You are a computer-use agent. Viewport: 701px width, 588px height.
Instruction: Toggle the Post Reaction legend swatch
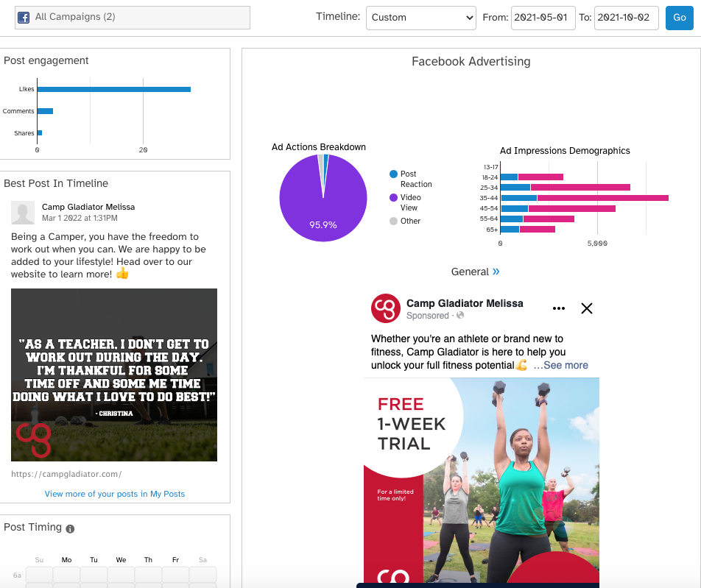tap(393, 174)
